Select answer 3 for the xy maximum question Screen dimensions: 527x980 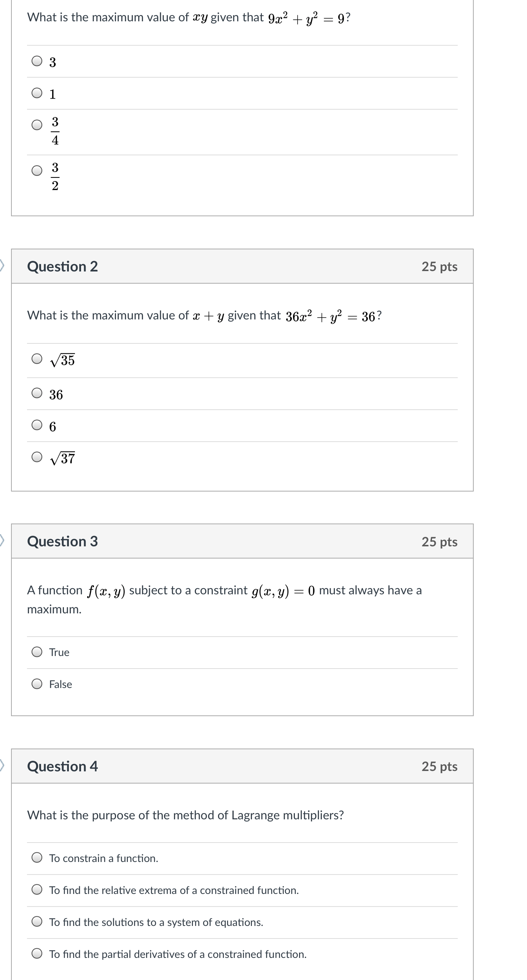[37, 61]
